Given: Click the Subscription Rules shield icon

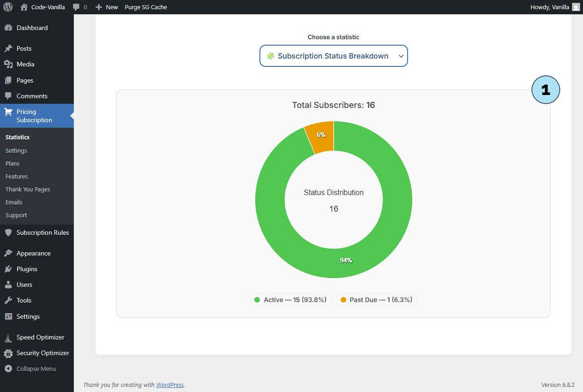Looking at the screenshot, I should point(8,232).
